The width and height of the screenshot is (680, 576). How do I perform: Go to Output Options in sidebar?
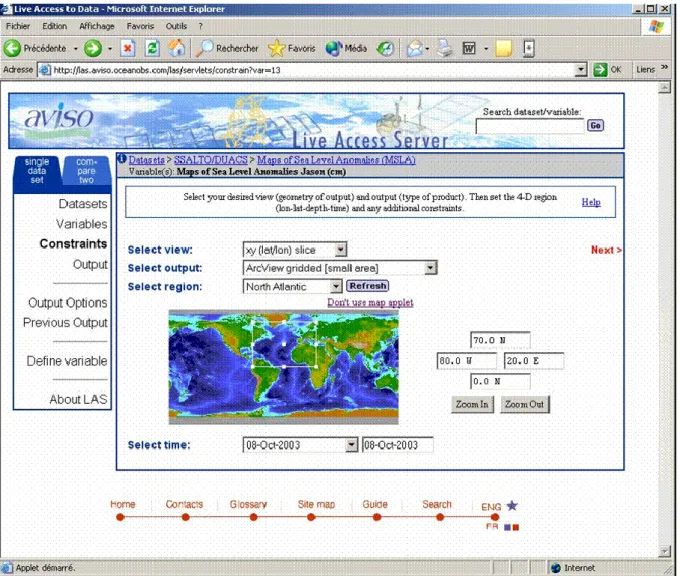pos(67,303)
